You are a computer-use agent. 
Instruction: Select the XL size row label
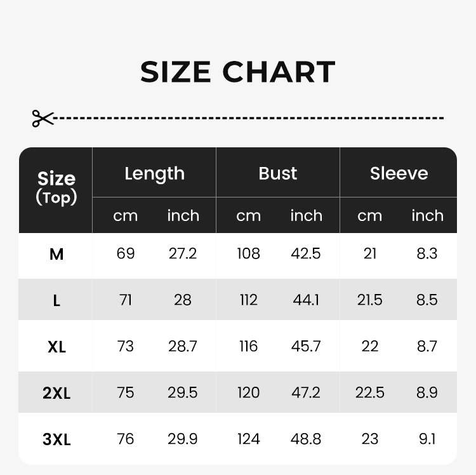[x=56, y=347]
